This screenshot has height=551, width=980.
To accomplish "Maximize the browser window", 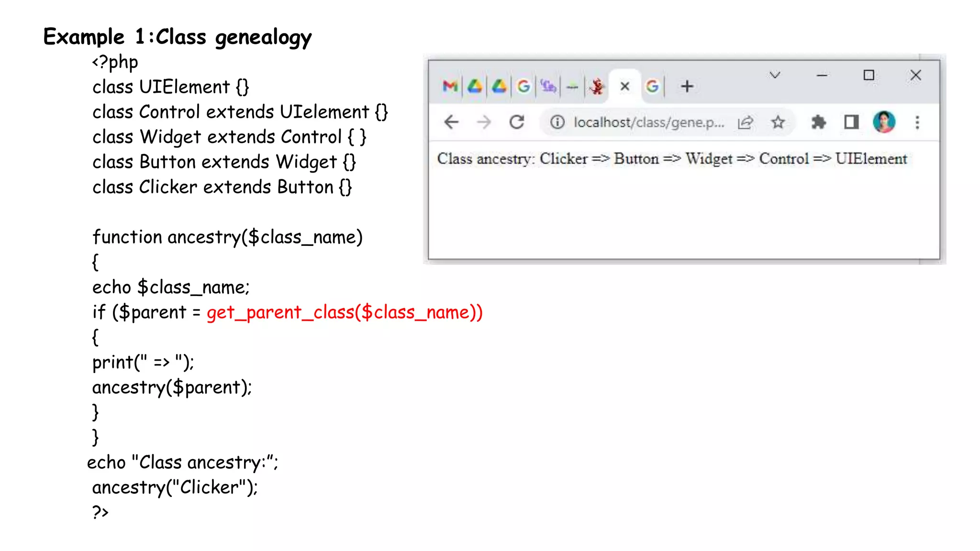I will coord(869,75).
